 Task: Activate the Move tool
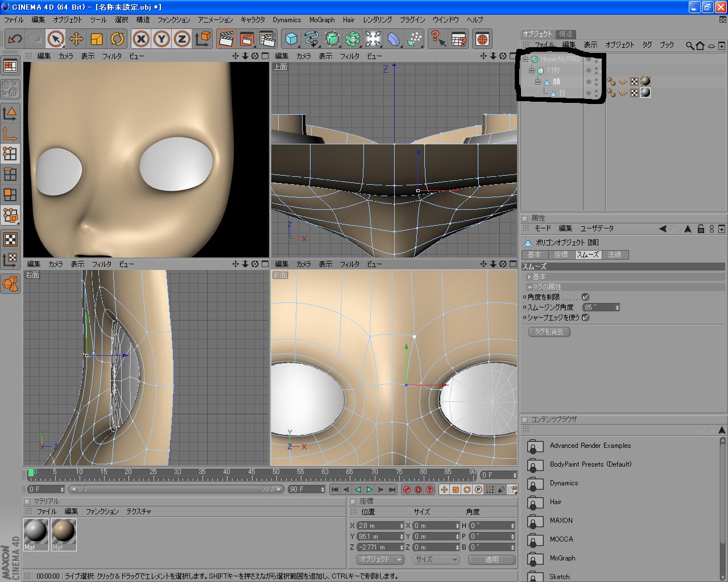point(76,39)
